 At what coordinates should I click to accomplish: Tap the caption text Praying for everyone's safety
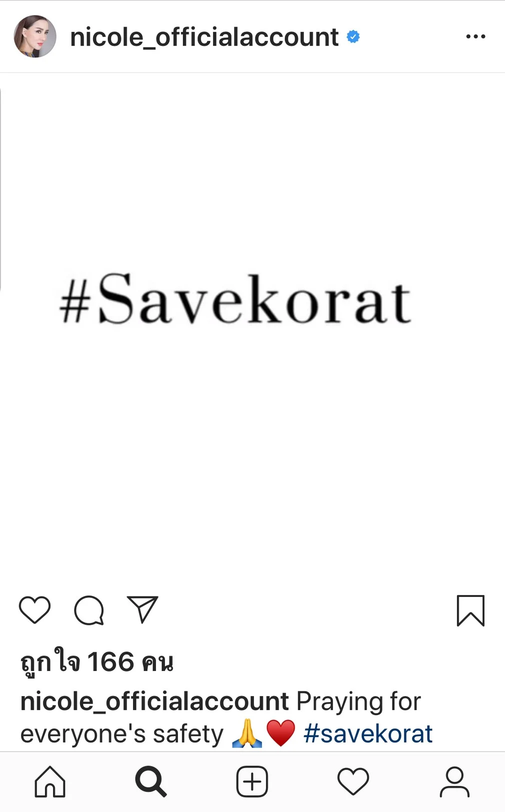click(x=221, y=717)
